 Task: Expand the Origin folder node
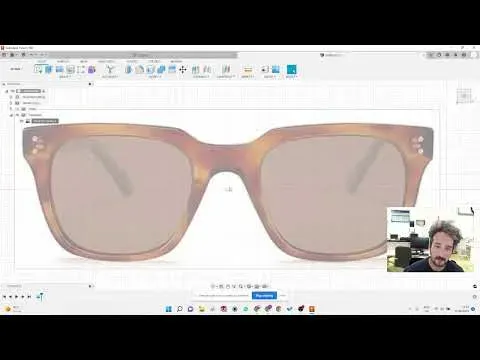point(11,109)
